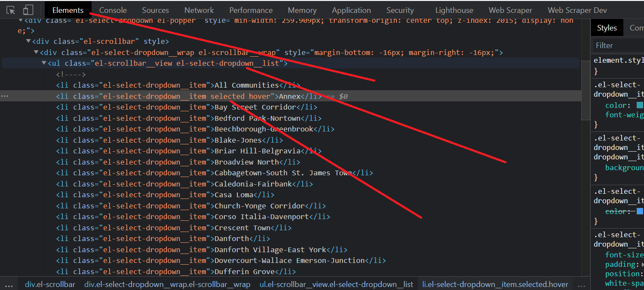The height and width of the screenshot is (290, 644).
Task: Click the teal color swatch in Styles
Action: coord(640,105)
